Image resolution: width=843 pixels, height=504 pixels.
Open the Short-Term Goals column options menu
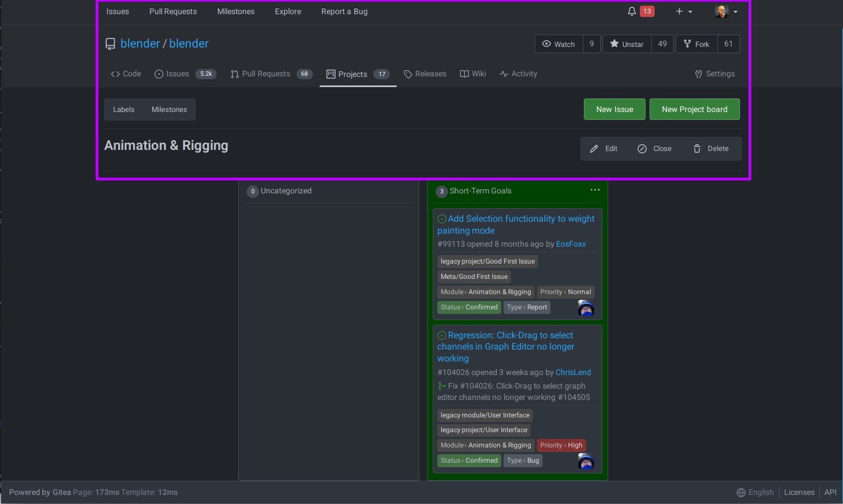point(595,190)
